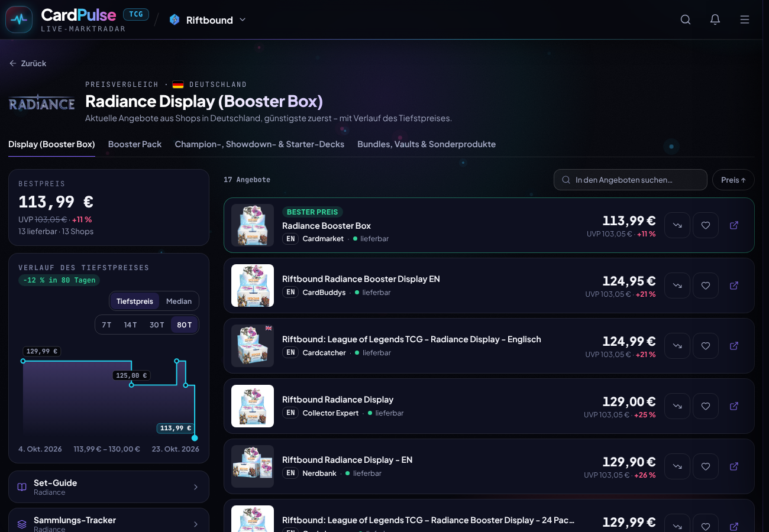This screenshot has width=769, height=532.
Task: Open external link for Cardmarket offer
Action: [734, 225]
